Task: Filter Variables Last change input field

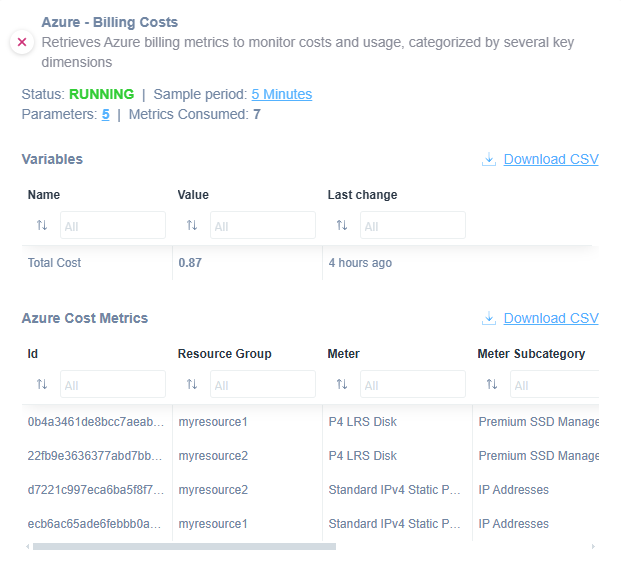Action: 413,225
